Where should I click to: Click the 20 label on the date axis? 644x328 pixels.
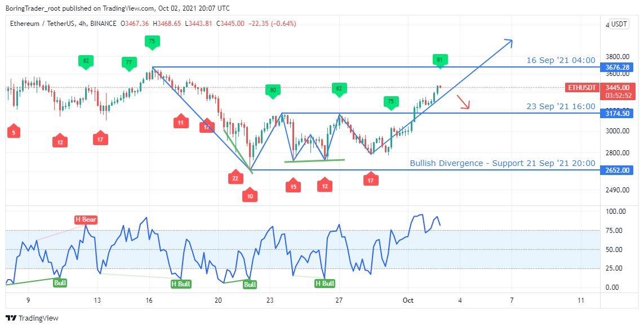click(x=218, y=300)
